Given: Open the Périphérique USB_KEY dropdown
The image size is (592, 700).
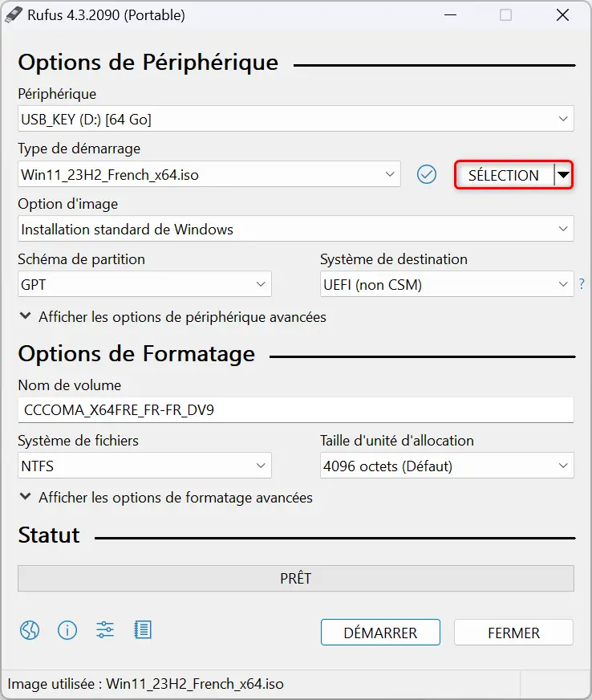Looking at the screenshot, I should point(296,119).
